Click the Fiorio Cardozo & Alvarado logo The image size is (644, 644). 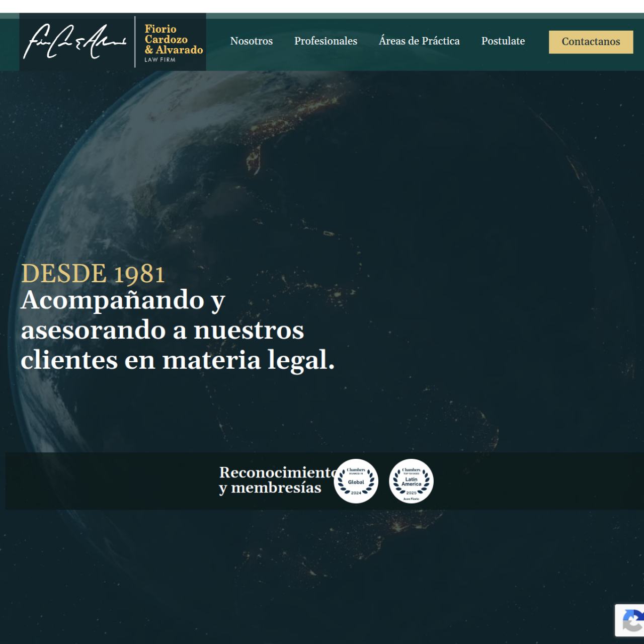pyautogui.click(x=113, y=42)
